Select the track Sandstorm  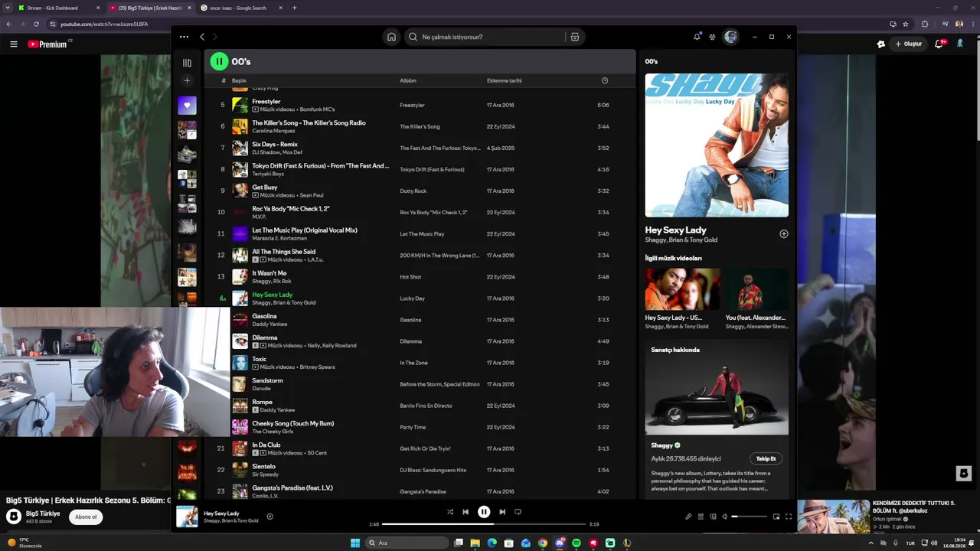coord(267,380)
